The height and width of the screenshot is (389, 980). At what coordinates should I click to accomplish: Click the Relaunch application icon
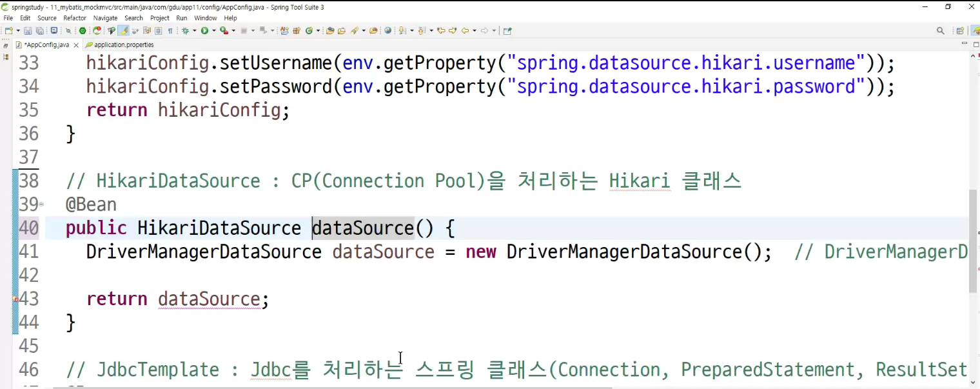pos(97,30)
